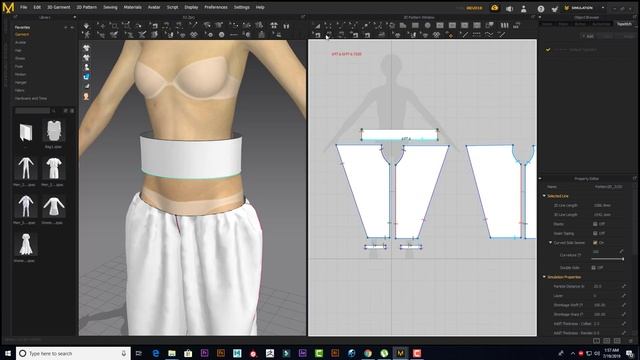
Task: Click the waistband pattern piece in 2D window
Action: (399, 135)
